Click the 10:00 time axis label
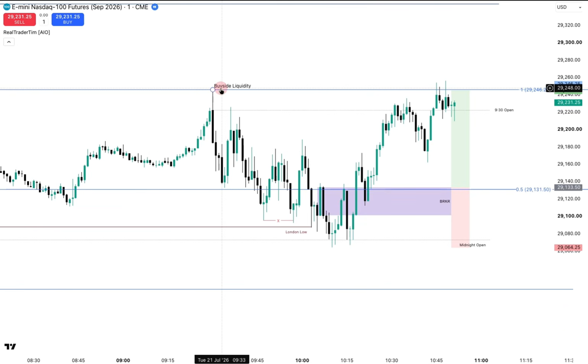Image resolution: width=588 pixels, height=364 pixels. click(x=302, y=360)
